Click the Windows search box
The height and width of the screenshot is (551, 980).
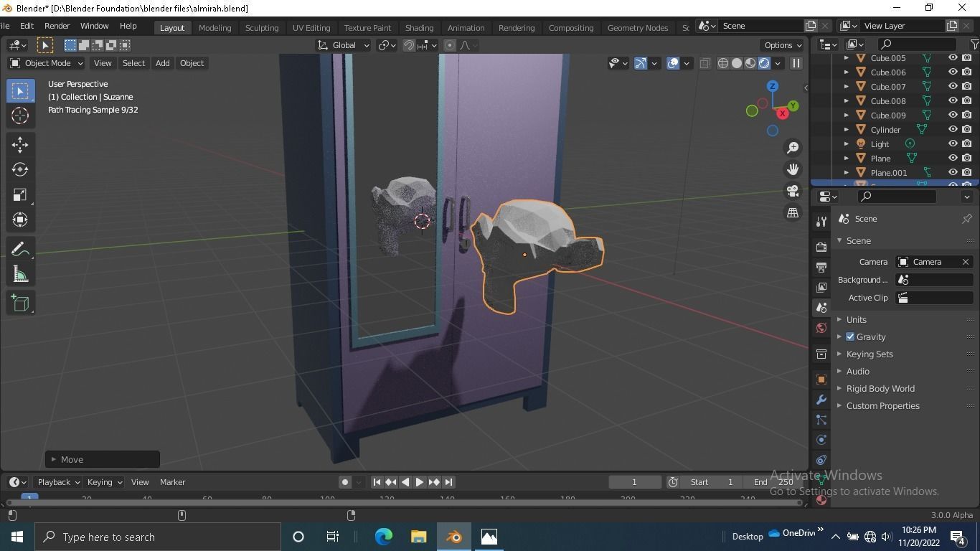[158, 537]
